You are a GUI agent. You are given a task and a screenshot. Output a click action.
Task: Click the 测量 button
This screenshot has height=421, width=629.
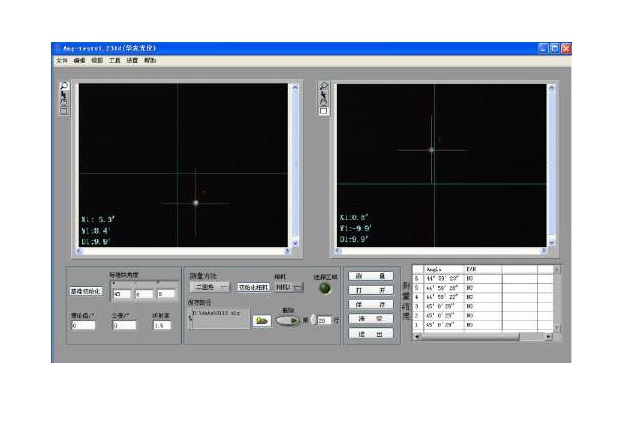372,276
